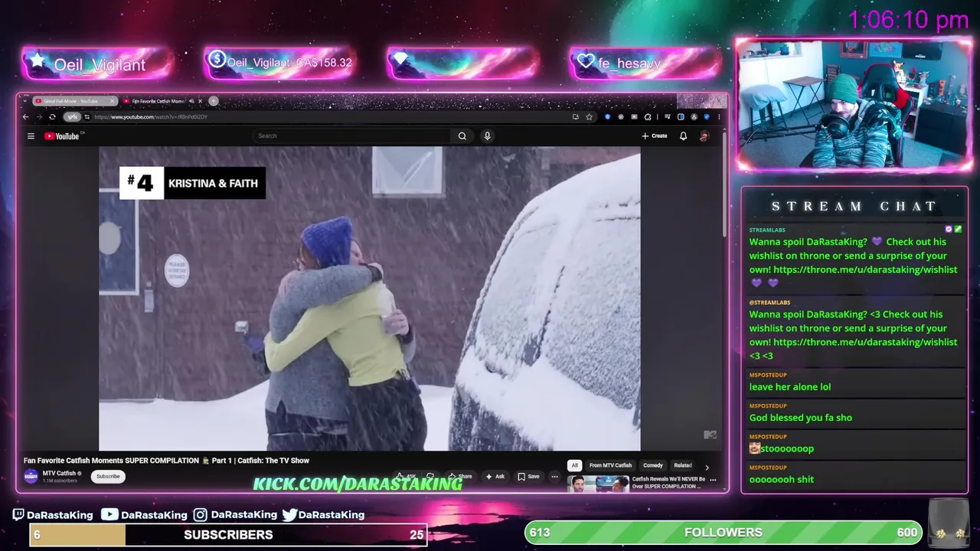
Task: Start voice search with the microphone icon
Action: (487, 135)
